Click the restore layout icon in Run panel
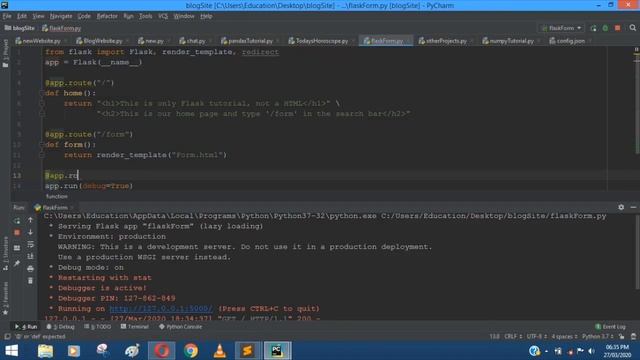Viewport: 640px width, 360px height. tap(17, 248)
